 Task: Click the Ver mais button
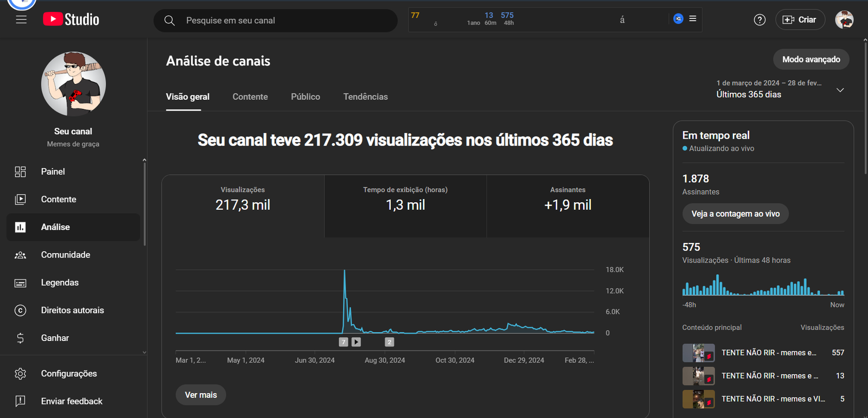[201, 395]
